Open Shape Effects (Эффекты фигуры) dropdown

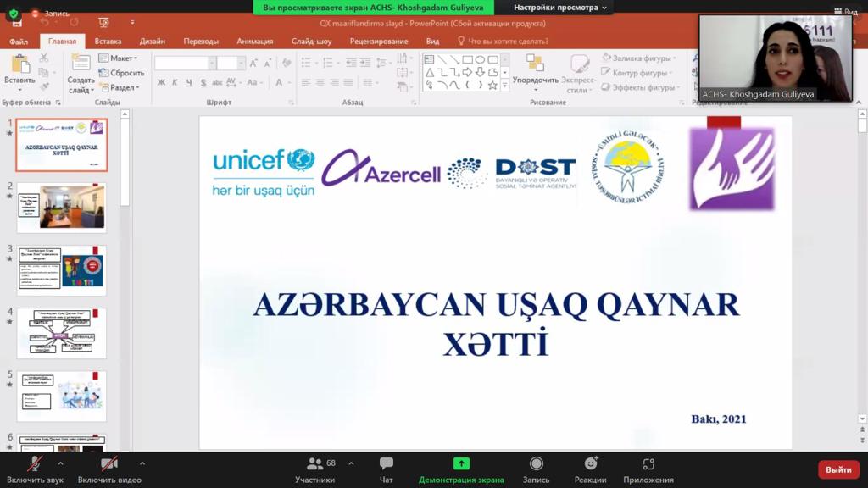[641, 87]
